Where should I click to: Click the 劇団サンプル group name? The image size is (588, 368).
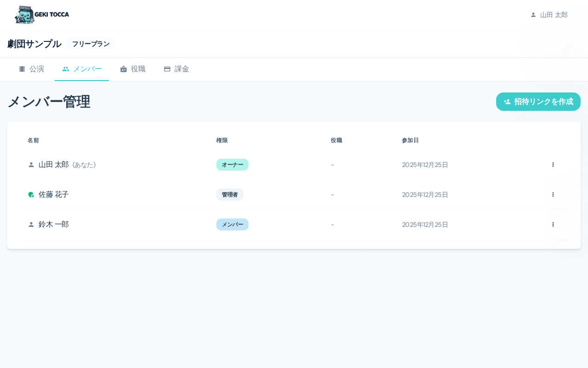pos(34,44)
